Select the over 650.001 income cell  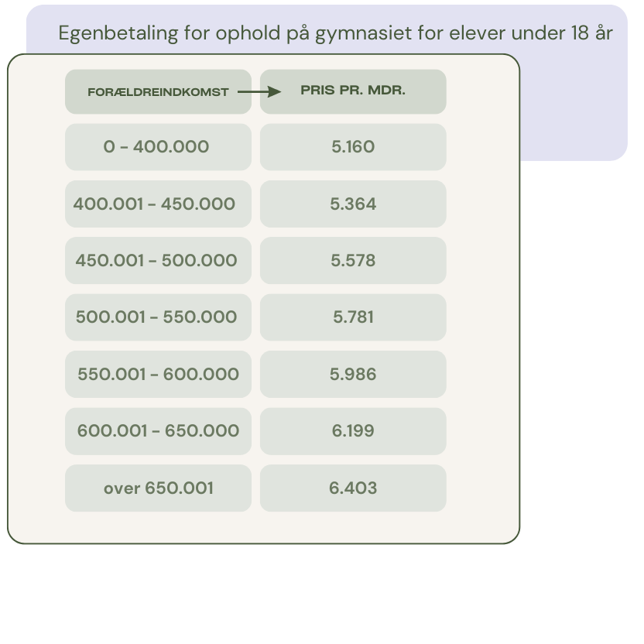158,488
